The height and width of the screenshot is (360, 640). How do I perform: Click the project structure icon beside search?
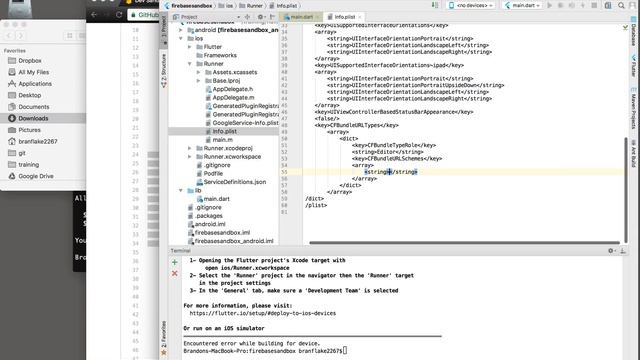pos(608,5)
